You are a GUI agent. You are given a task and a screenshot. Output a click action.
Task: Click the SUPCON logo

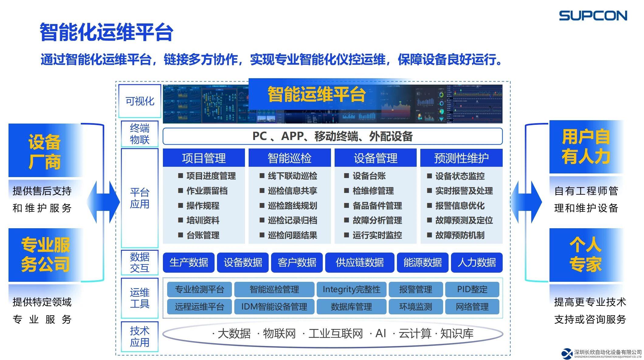coord(593,16)
